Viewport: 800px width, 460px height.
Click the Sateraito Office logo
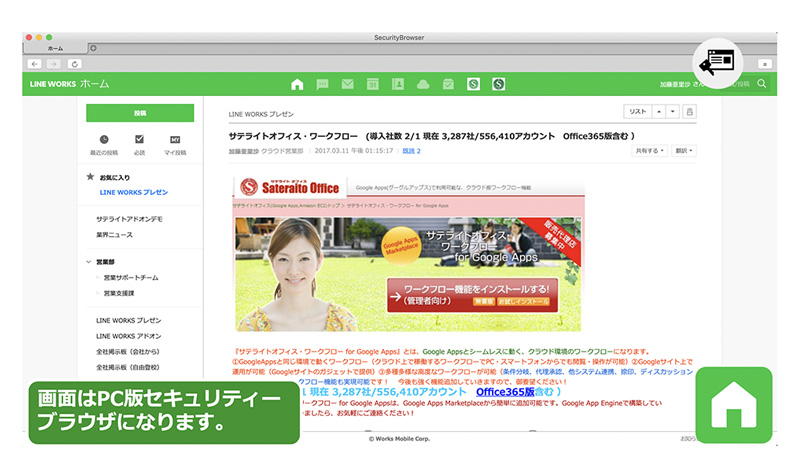click(x=290, y=187)
